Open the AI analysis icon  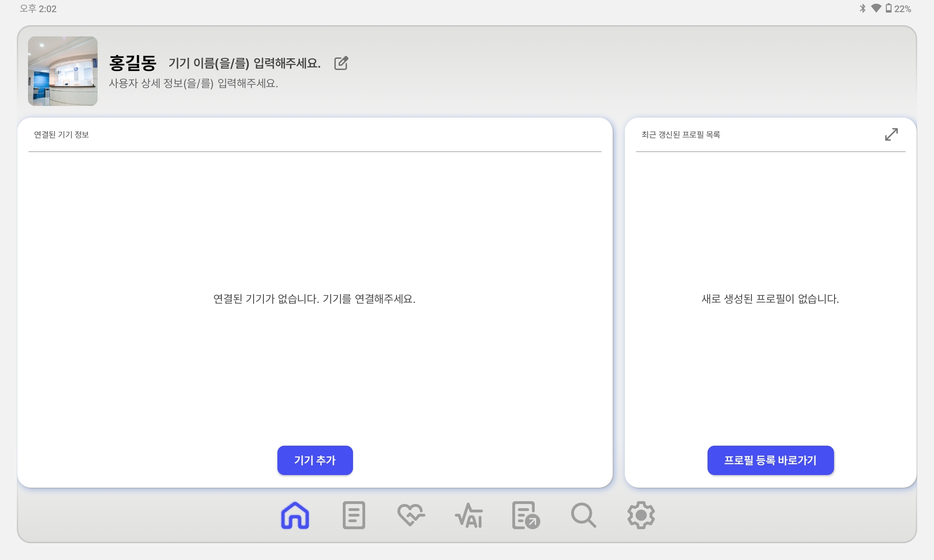point(469,515)
